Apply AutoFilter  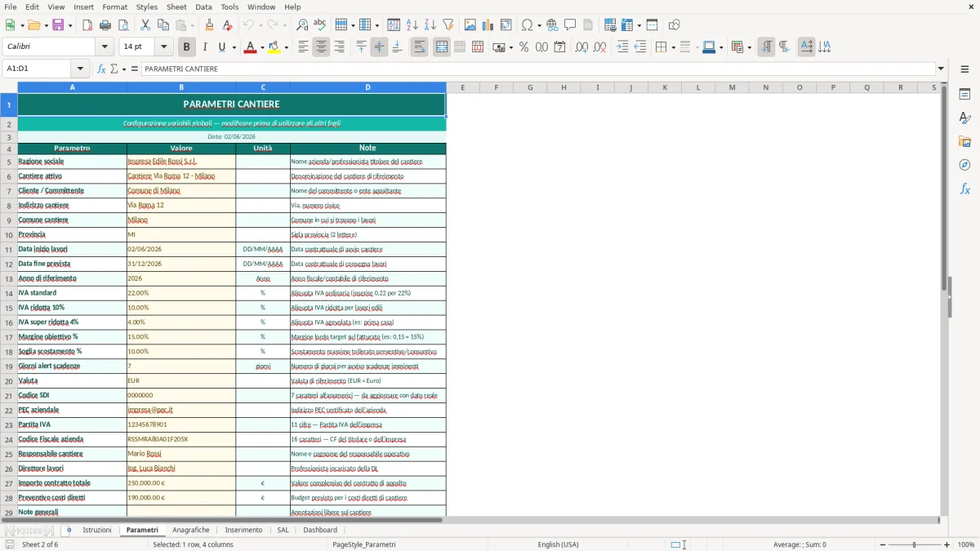tap(448, 25)
